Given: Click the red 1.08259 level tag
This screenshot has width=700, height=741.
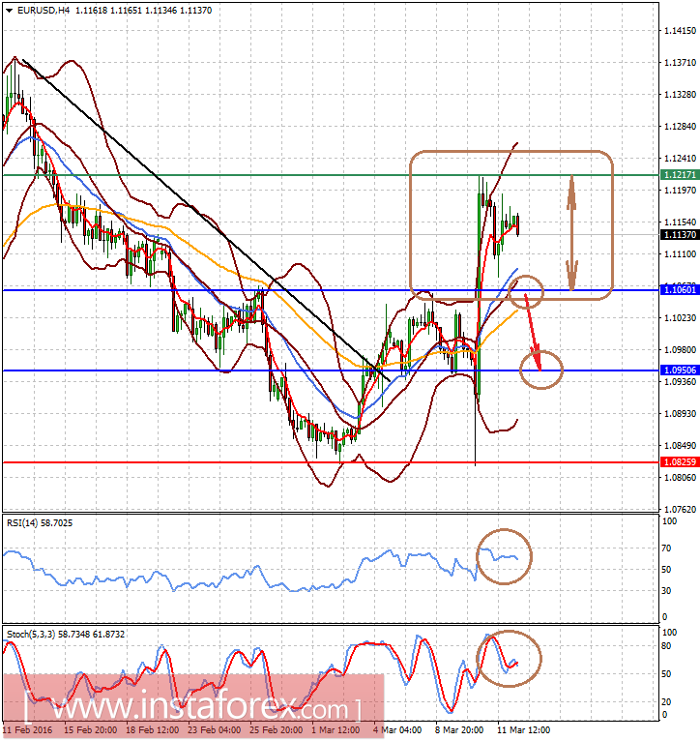Looking at the screenshot, I should pyautogui.click(x=680, y=462).
